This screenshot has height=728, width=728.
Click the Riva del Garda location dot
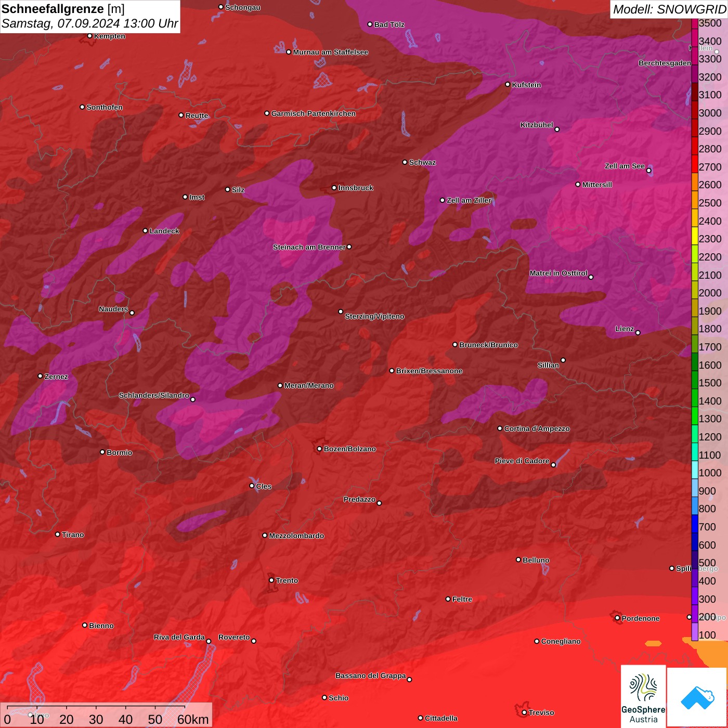coord(209,641)
